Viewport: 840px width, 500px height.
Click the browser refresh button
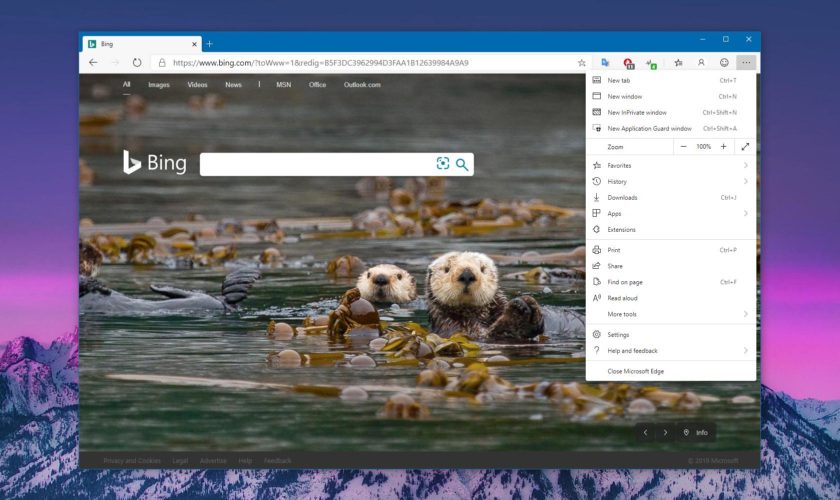click(136, 62)
